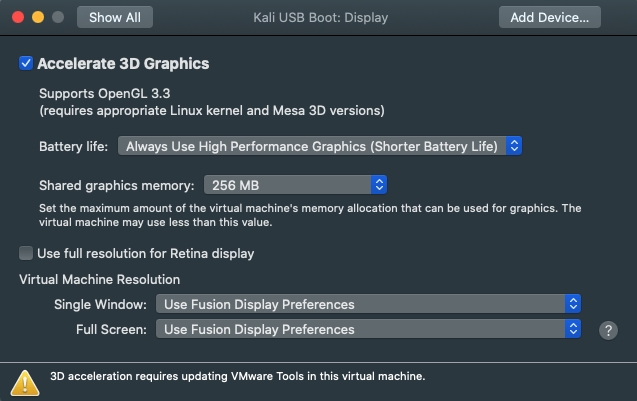Image resolution: width=637 pixels, height=401 pixels.
Task: Minimize the window with the yellow button
Action: pyautogui.click(x=39, y=17)
